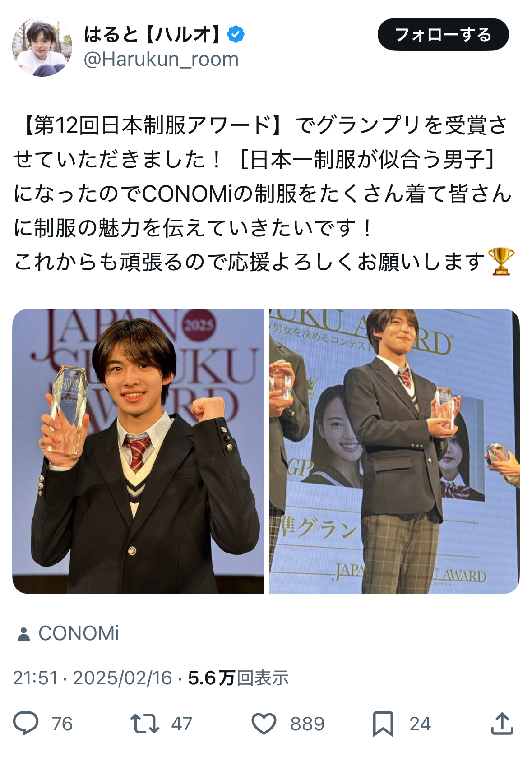The image size is (532, 761).
Task: Open the @Harukun_room handle
Action: tap(161, 60)
